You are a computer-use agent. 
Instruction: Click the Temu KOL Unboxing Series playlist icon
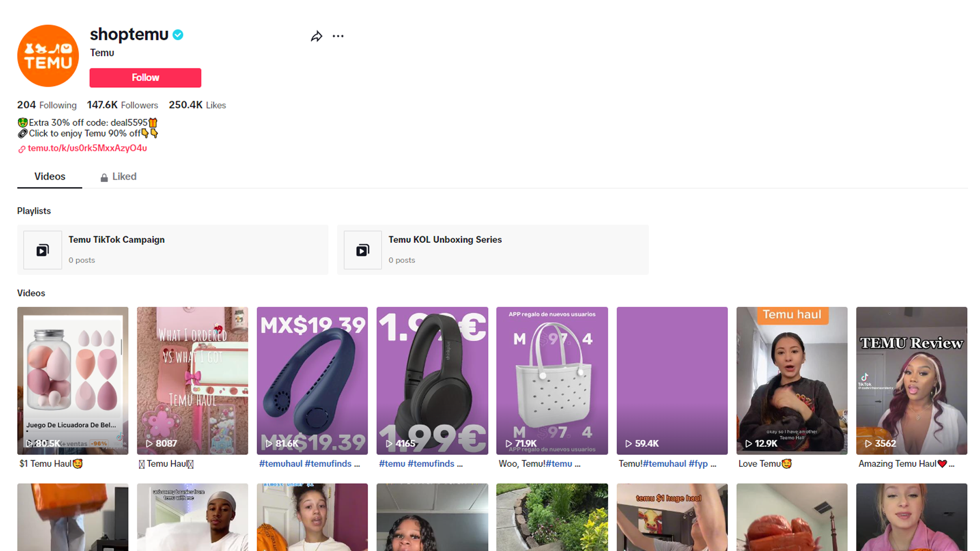362,250
